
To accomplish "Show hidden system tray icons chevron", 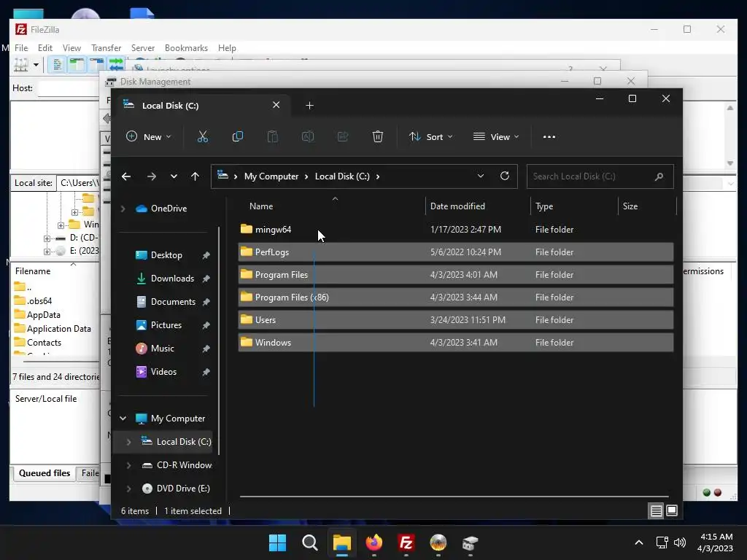I will pos(639,542).
